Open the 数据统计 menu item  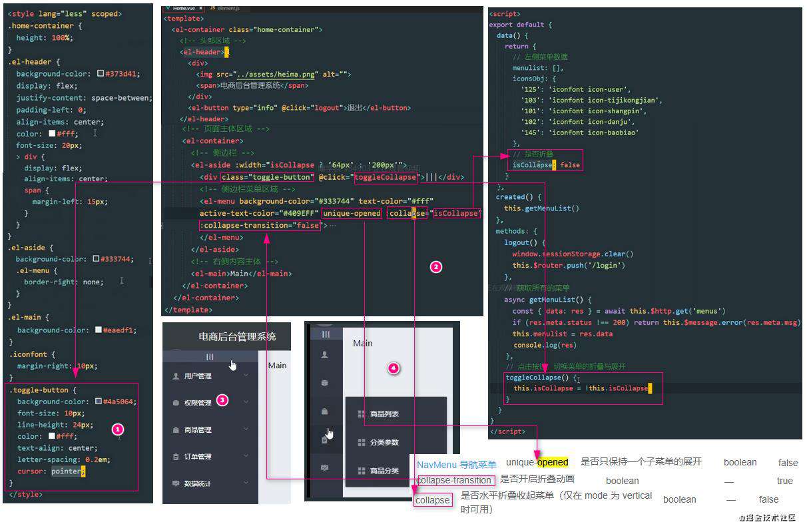point(210,483)
